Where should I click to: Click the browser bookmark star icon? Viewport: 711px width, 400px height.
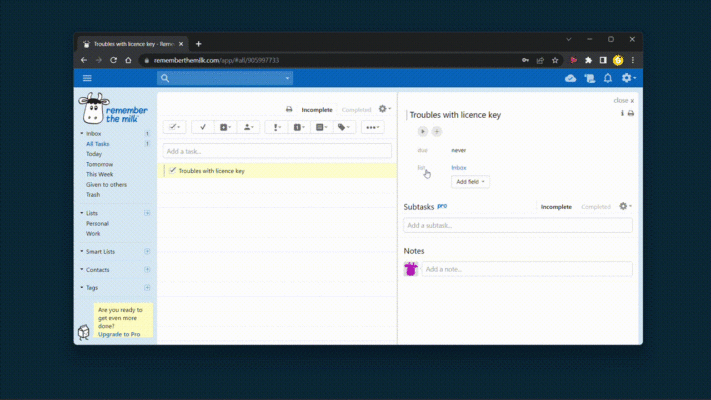coord(555,60)
